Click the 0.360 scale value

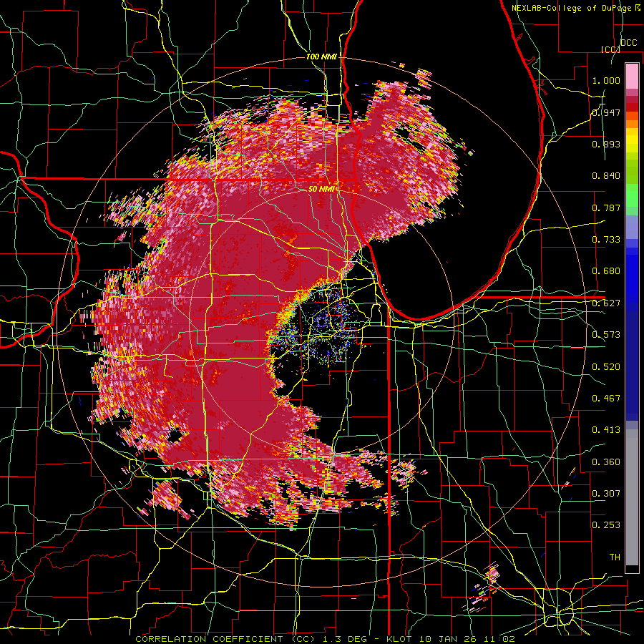[606, 462]
